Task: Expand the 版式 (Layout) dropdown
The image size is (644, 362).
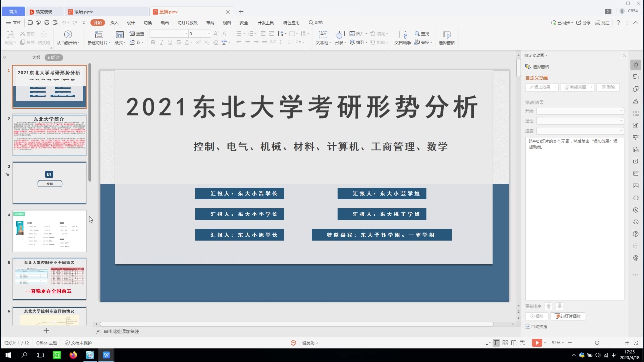Action: click(x=124, y=42)
